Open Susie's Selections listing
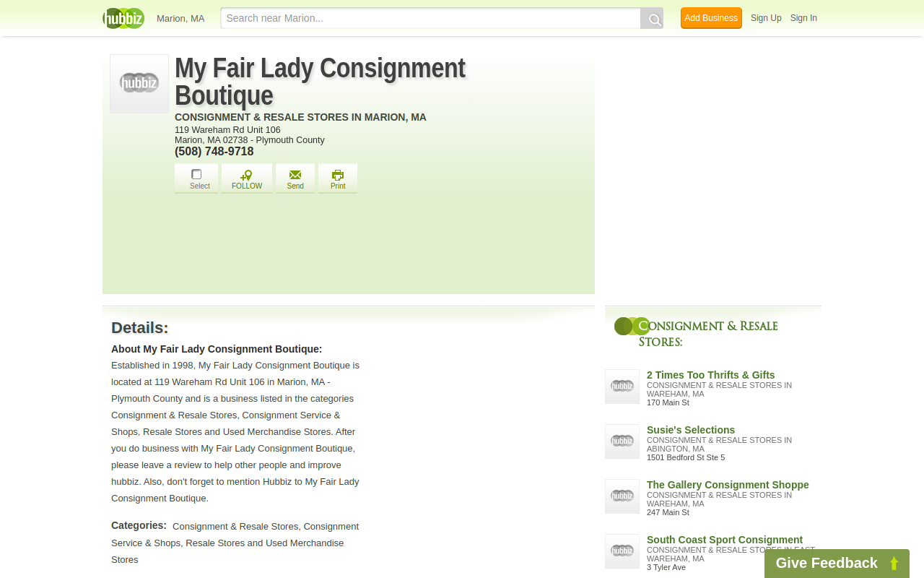 pyautogui.click(x=691, y=430)
